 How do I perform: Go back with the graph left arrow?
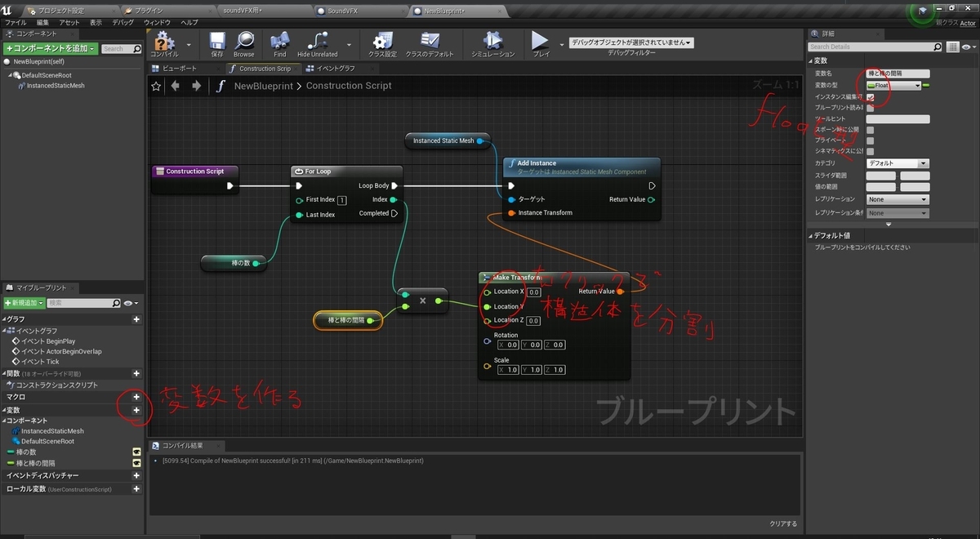[176, 86]
